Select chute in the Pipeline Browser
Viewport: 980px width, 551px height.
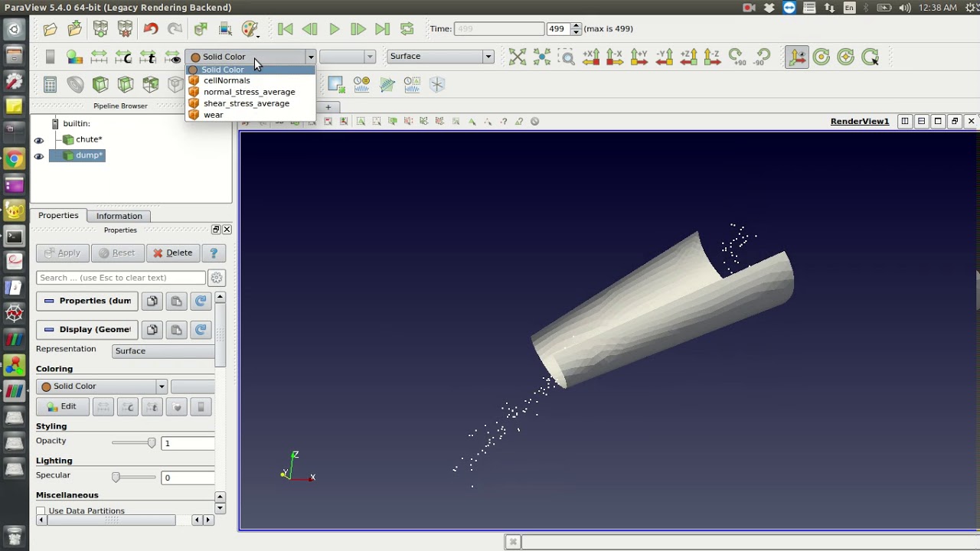point(88,139)
